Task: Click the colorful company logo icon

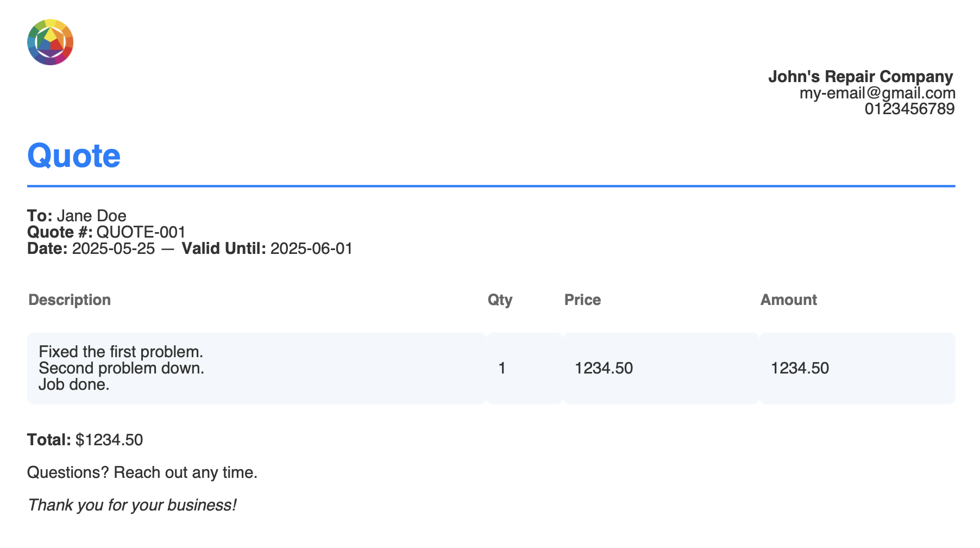Action: [50, 42]
